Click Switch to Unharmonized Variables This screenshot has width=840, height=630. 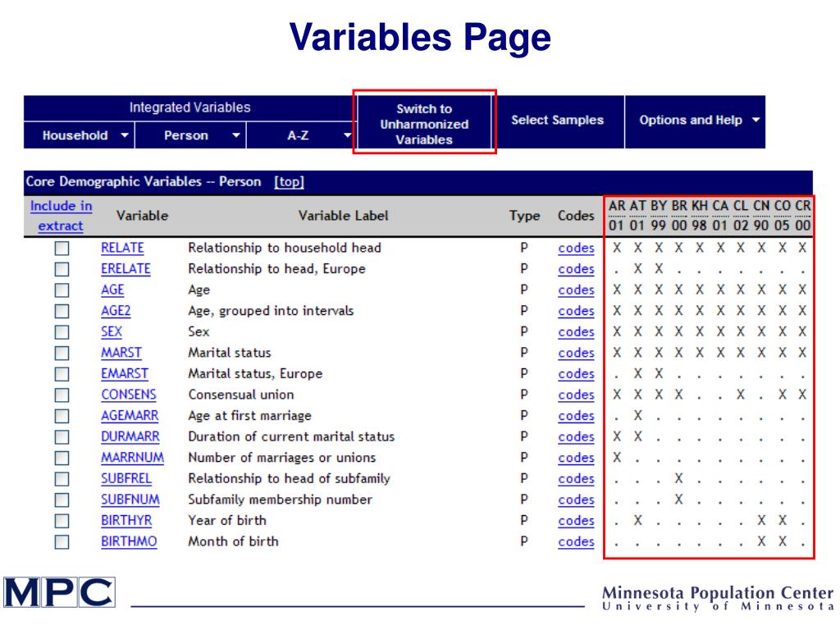click(x=424, y=124)
